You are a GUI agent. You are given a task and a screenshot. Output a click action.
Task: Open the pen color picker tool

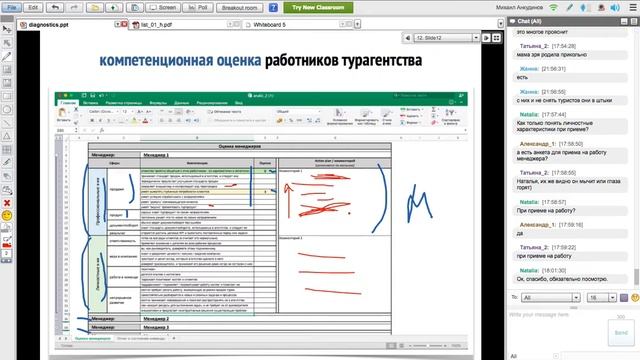(x=7, y=242)
